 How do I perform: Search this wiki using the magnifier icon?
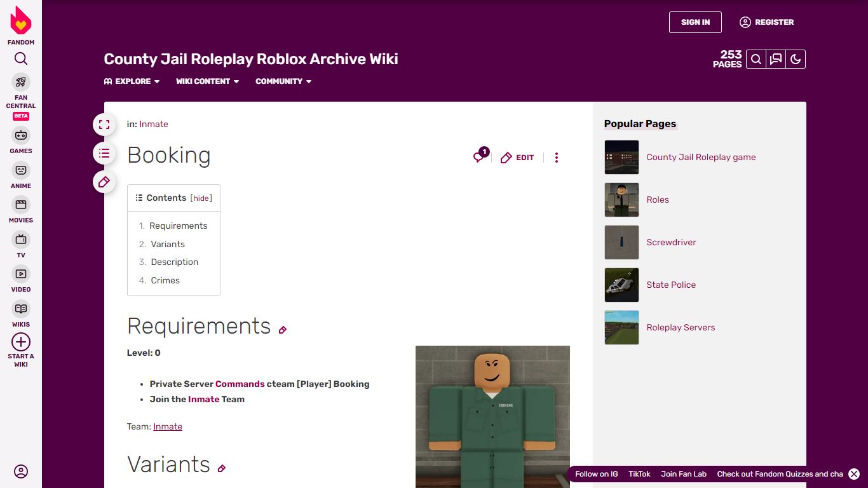[756, 59]
